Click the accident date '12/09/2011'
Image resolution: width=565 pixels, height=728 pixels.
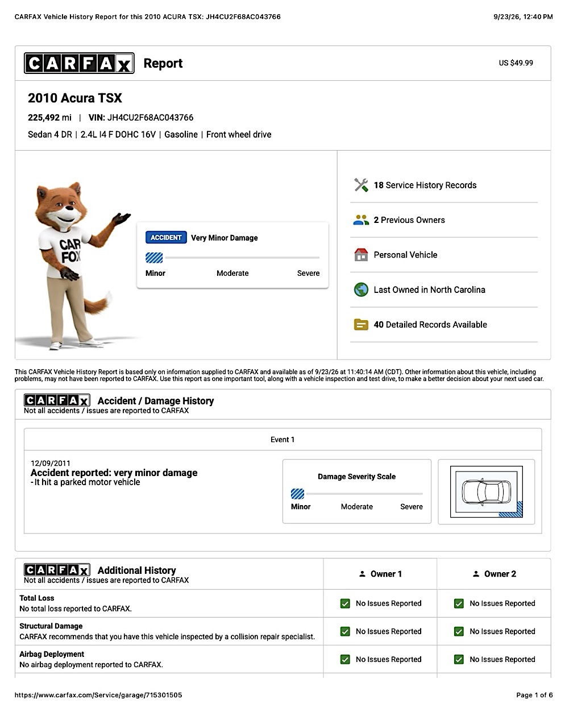click(x=51, y=463)
